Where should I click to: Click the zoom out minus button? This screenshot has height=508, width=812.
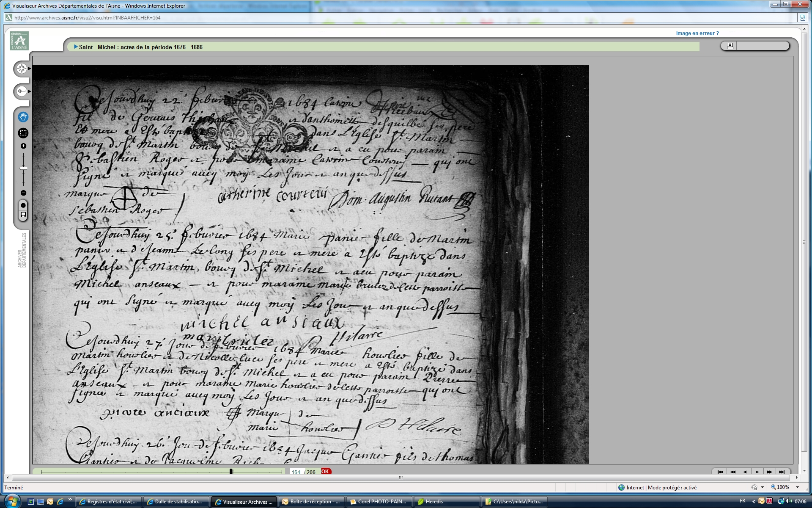[x=23, y=193]
